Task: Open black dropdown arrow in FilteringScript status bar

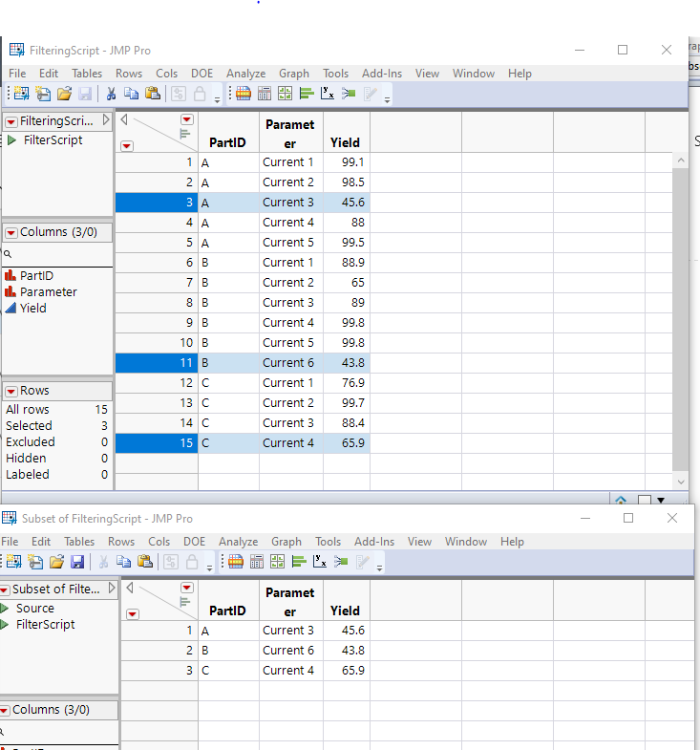Action: pos(661,501)
